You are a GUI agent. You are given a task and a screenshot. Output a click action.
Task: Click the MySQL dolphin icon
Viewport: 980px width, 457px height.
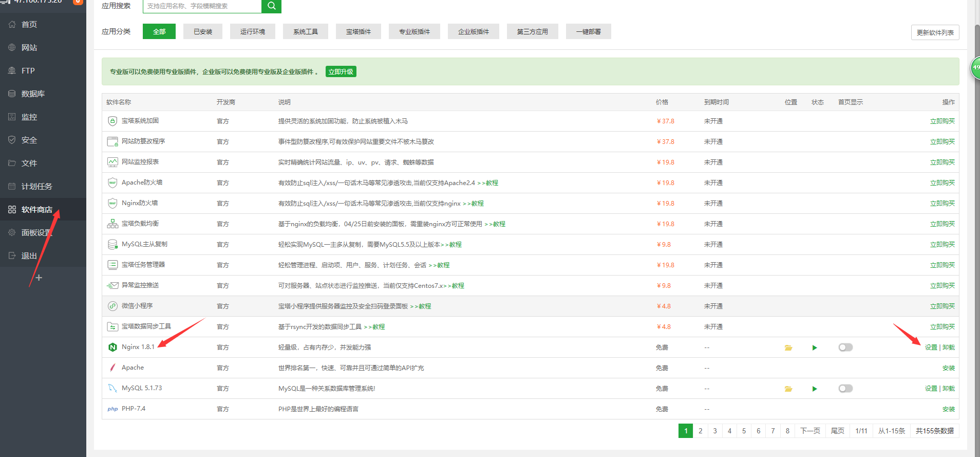click(112, 388)
